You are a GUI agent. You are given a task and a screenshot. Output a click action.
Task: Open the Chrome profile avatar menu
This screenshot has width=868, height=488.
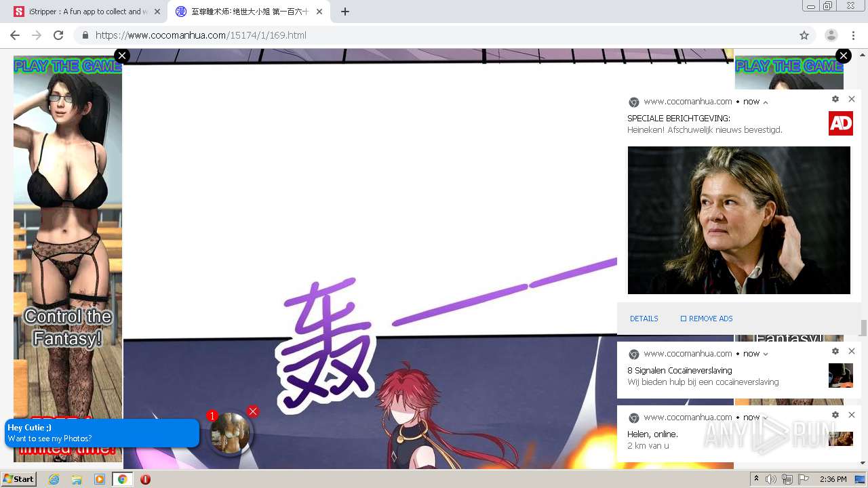(x=831, y=35)
